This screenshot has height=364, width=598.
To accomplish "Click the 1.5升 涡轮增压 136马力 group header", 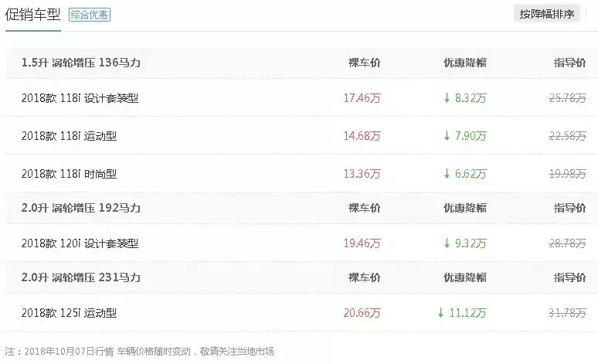I will [x=81, y=63].
